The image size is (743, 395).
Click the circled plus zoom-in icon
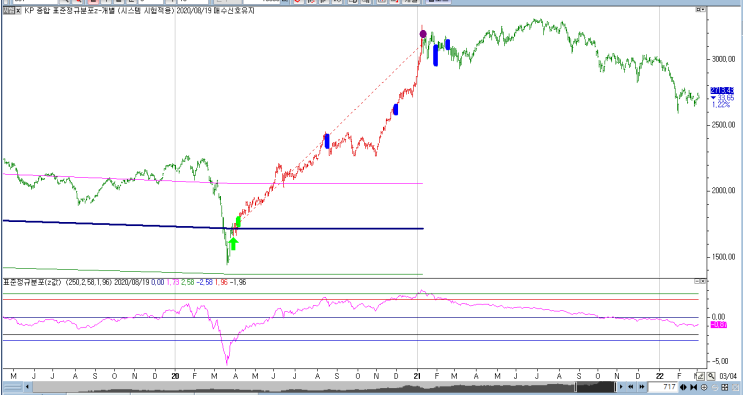[x=704, y=387]
